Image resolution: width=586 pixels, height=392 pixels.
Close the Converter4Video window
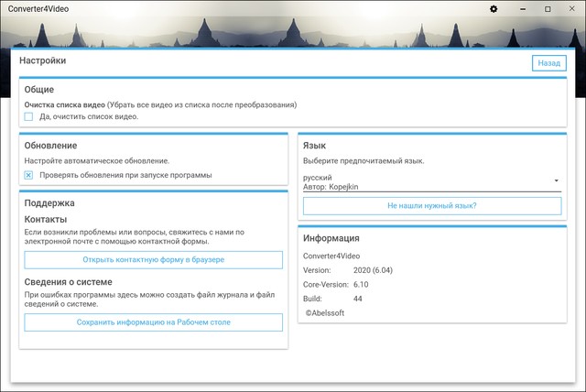coord(572,8)
